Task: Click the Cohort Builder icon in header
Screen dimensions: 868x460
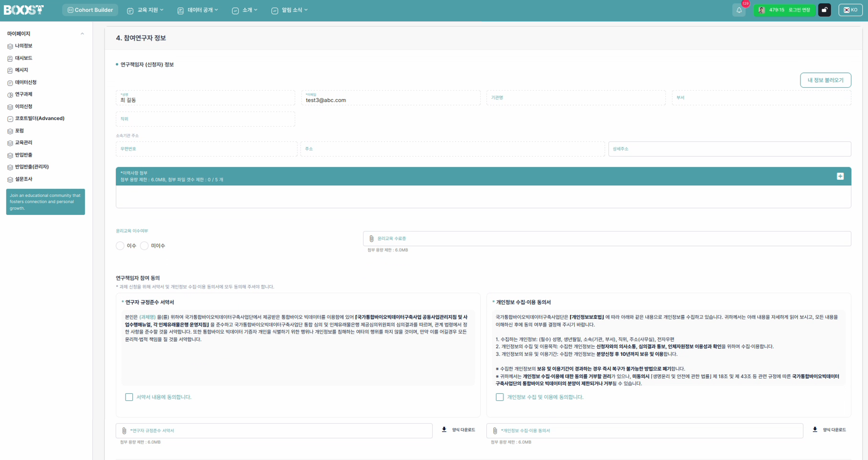Action: 70,10
